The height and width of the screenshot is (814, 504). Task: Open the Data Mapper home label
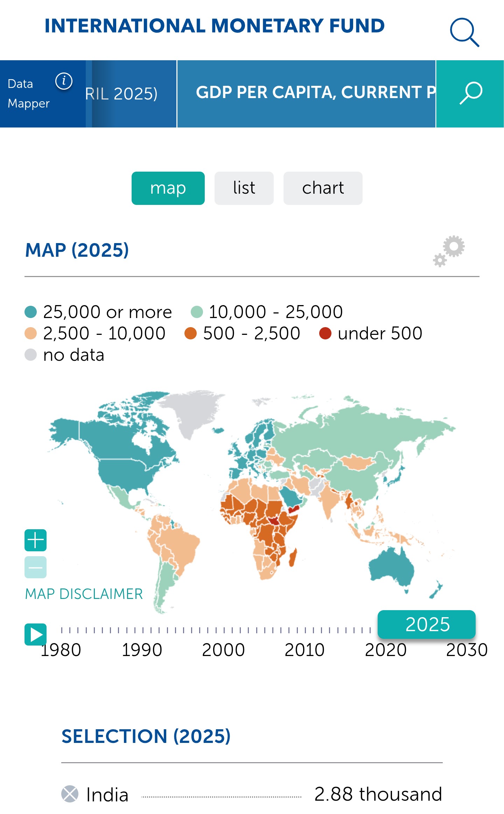click(28, 94)
